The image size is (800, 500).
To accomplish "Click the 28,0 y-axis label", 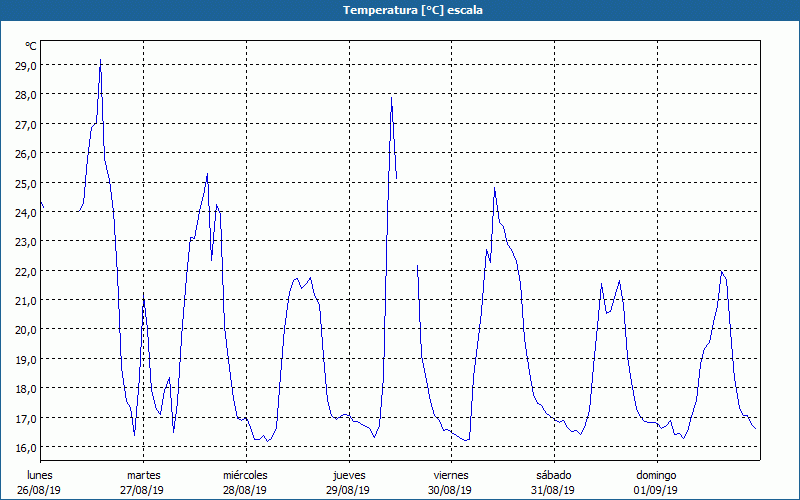I will pos(24,95).
